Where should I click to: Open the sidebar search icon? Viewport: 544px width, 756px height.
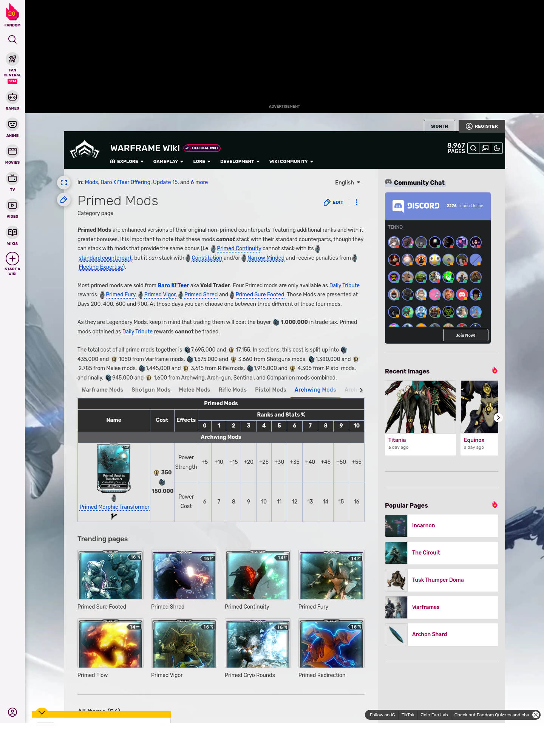[12, 39]
